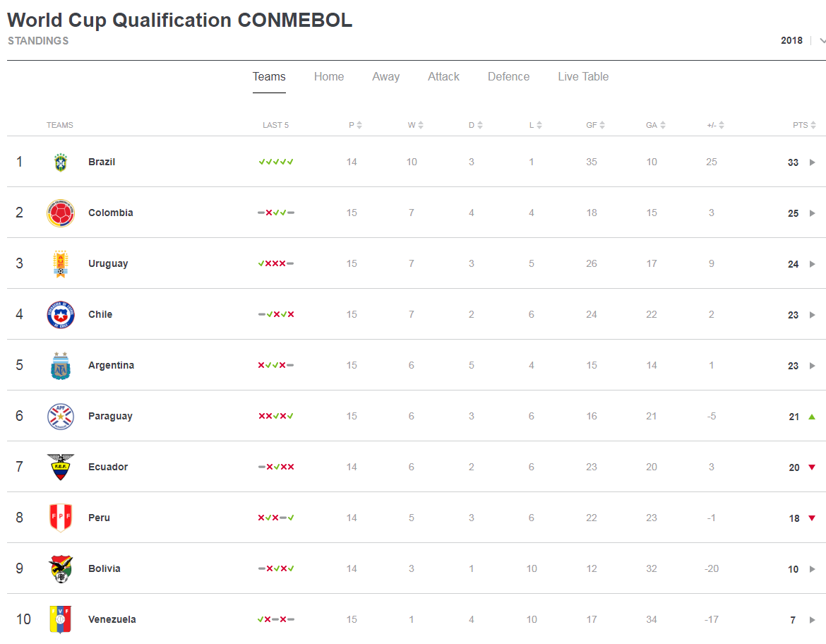Click the Brazil team crest icon
The image size is (826, 644).
pos(60,162)
